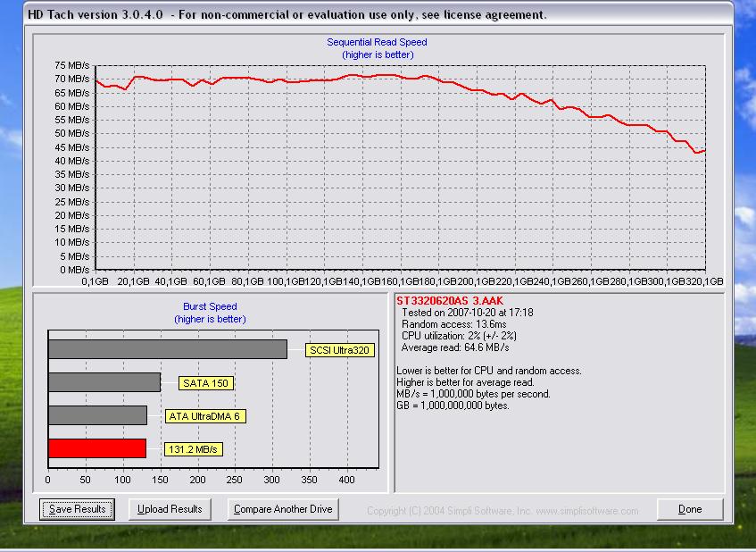Viewport: 756px width, 552px height.
Task: Click the 160,1GB x-axis label
Action: point(400,281)
